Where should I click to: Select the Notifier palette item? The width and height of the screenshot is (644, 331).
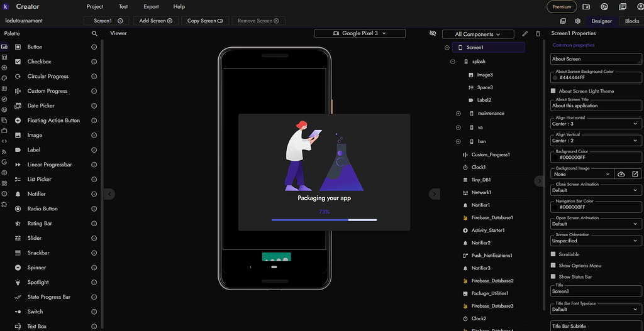pyautogui.click(x=36, y=194)
